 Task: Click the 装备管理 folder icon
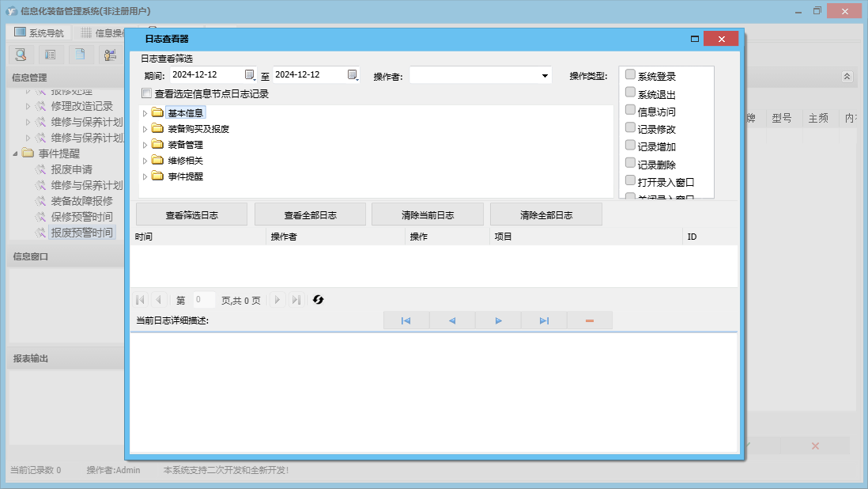[158, 145]
